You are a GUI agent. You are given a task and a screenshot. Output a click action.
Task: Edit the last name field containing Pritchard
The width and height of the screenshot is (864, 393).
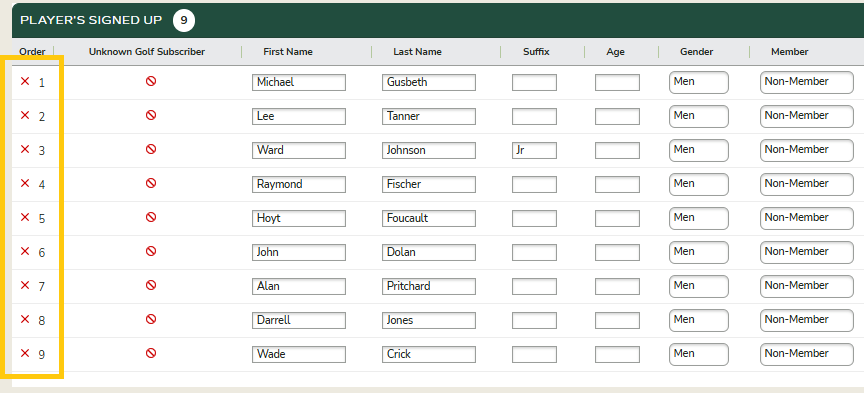pyautogui.click(x=429, y=286)
